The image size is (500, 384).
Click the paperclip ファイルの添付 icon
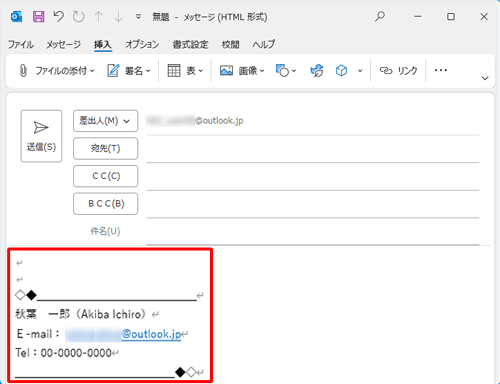pos(23,71)
